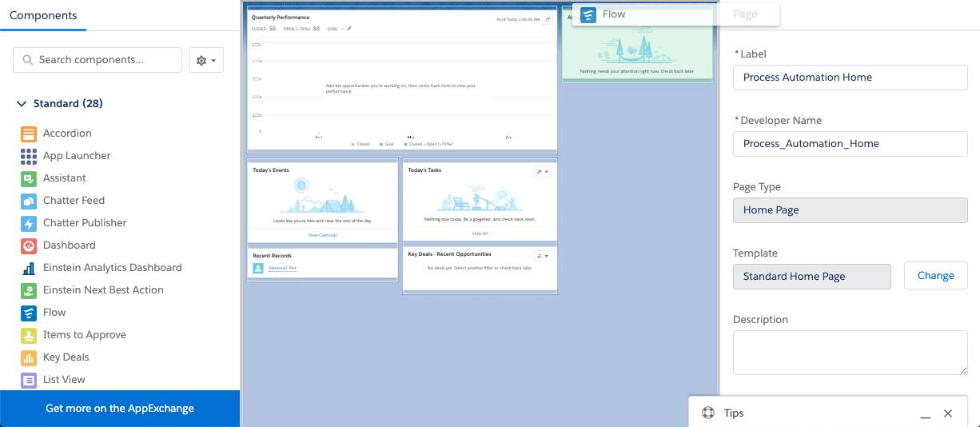The height and width of the screenshot is (427, 980).
Task: Collapse the Standard (28) section
Action: 21,104
